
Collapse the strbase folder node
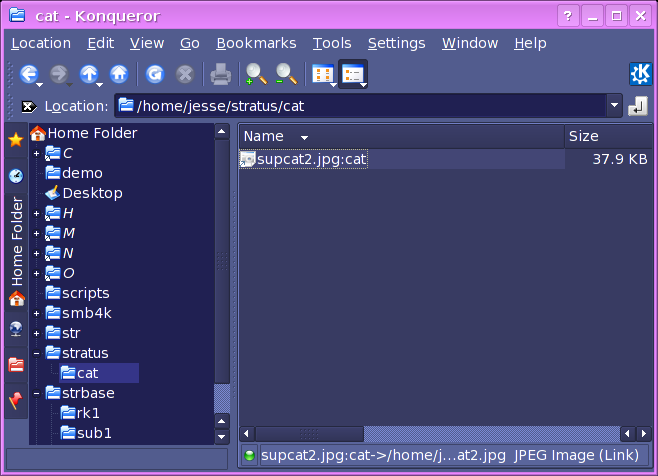point(37,394)
